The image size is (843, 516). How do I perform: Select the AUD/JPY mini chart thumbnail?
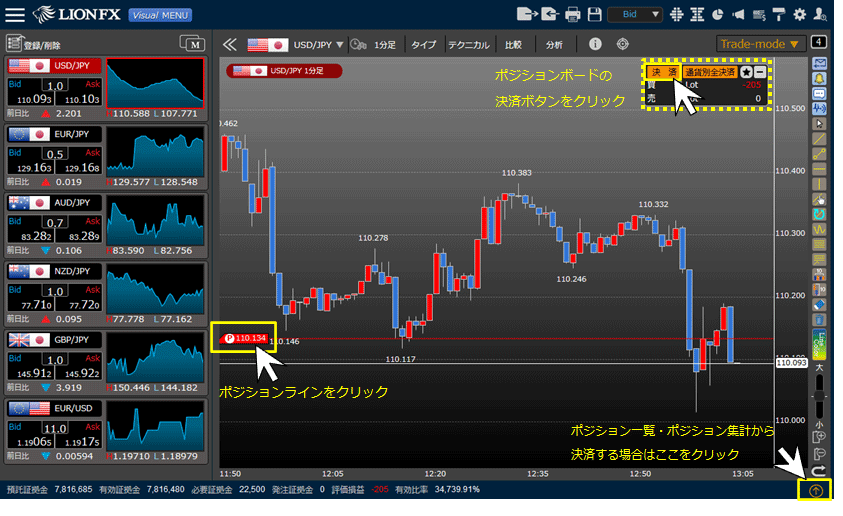click(155, 220)
